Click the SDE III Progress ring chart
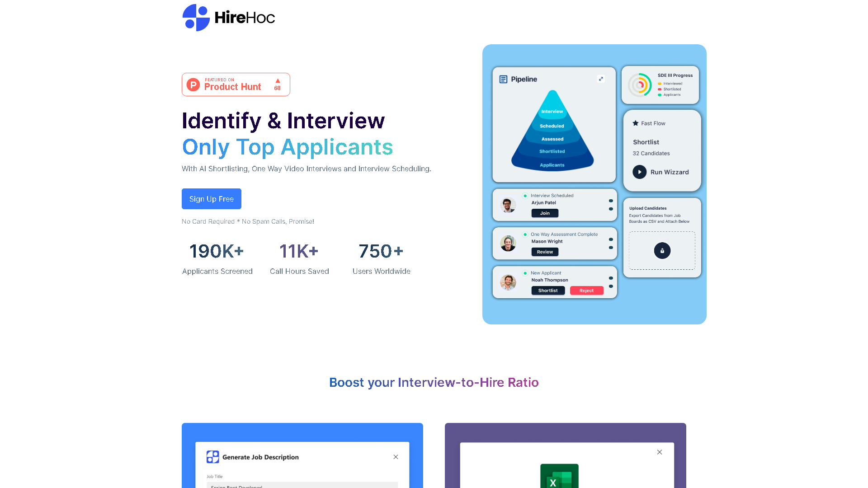 click(641, 85)
